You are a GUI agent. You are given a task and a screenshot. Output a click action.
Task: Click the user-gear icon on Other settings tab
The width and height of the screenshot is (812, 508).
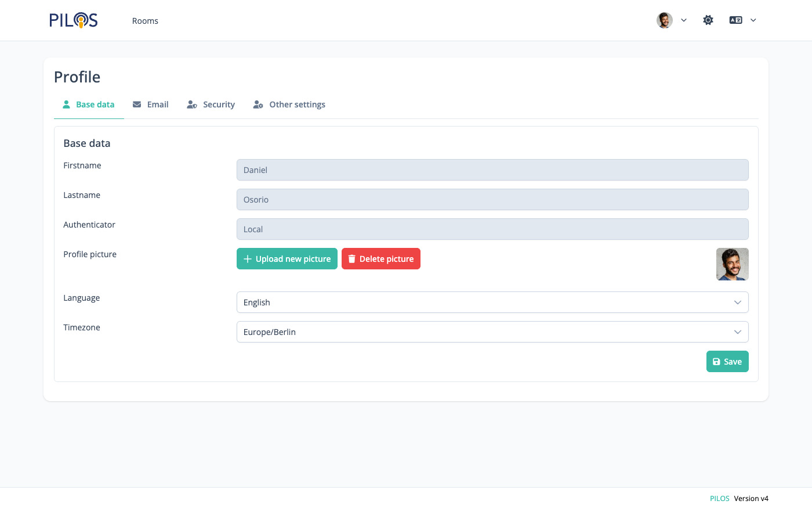(258, 105)
